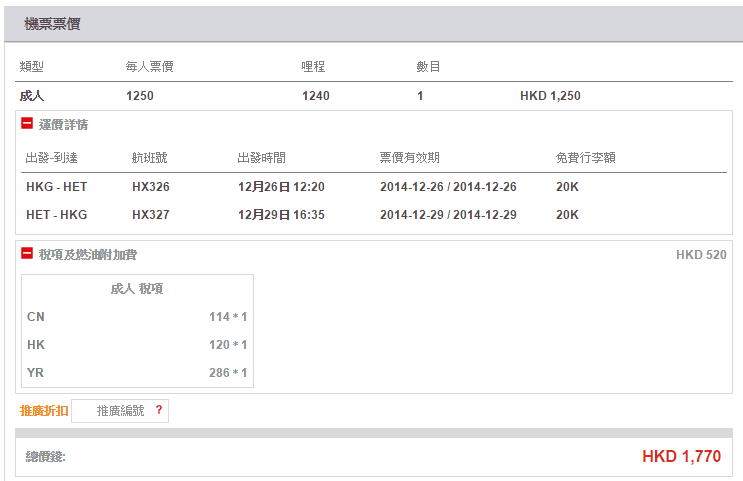The height and width of the screenshot is (481, 743).
Task: Click the HKD 1,770 total price
Action: 681,457
